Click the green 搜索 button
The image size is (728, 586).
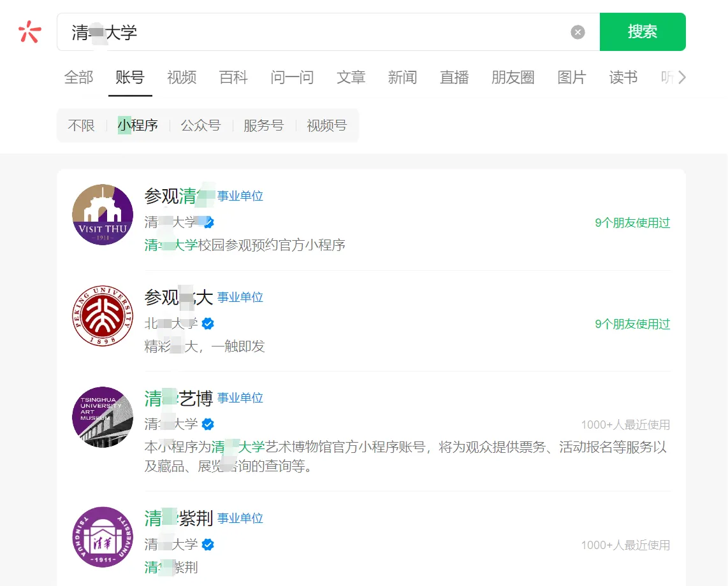pos(643,32)
